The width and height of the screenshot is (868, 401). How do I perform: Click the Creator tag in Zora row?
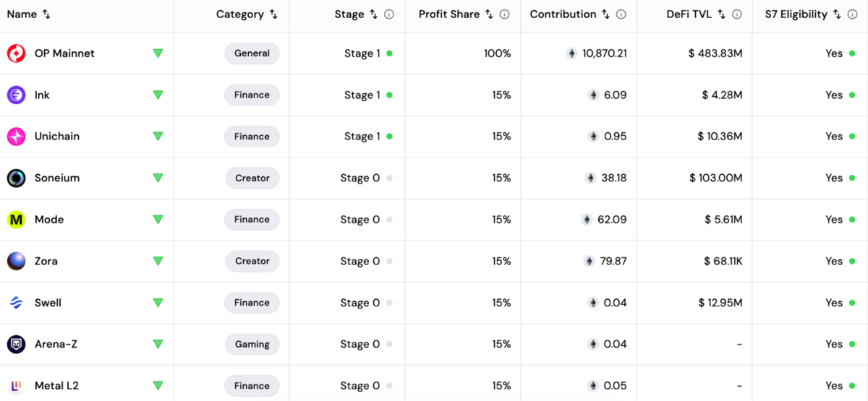(252, 261)
